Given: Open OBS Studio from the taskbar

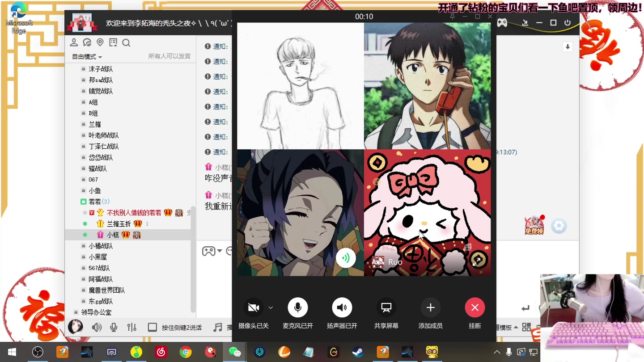Looking at the screenshot, I should tap(38, 352).
